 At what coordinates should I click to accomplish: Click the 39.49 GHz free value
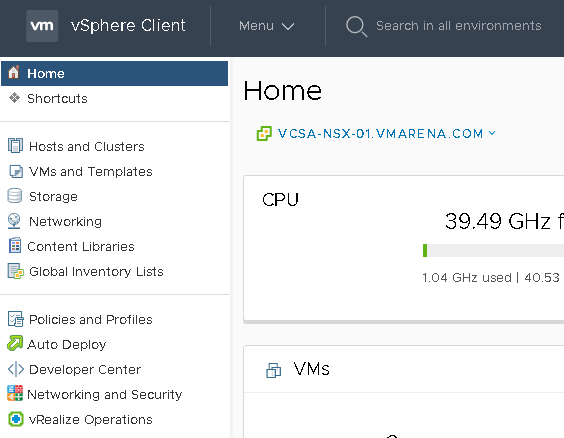[504, 221]
